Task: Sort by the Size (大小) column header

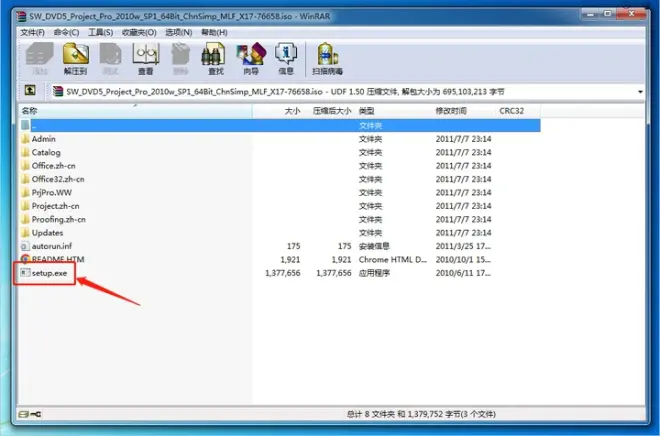Action: tap(278, 111)
